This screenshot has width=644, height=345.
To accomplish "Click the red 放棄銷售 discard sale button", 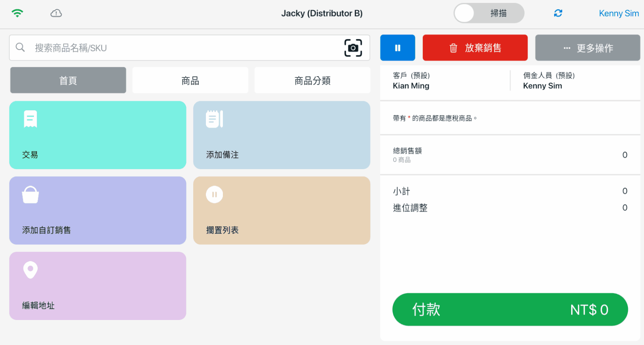I will point(475,48).
